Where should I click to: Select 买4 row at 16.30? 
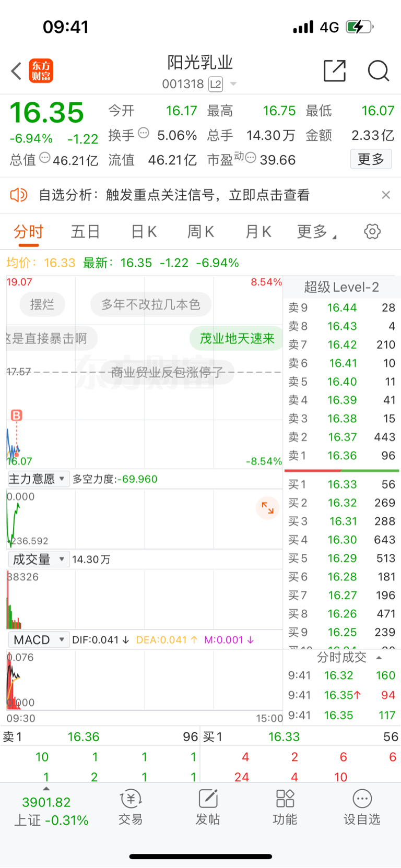point(341,540)
